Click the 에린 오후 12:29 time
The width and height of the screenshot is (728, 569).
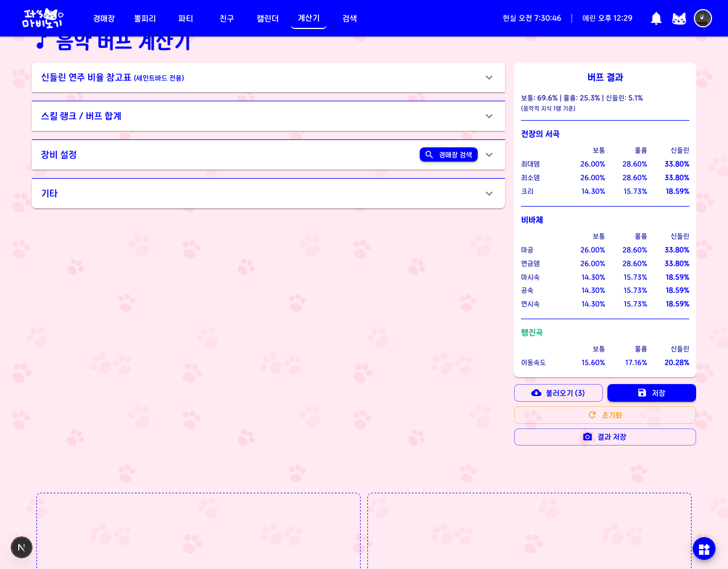(607, 18)
